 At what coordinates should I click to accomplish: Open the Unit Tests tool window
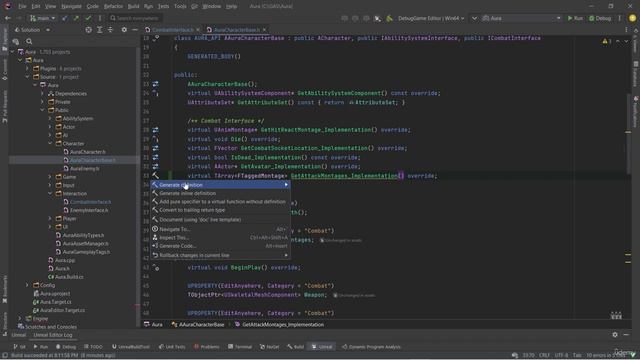click(172, 347)
